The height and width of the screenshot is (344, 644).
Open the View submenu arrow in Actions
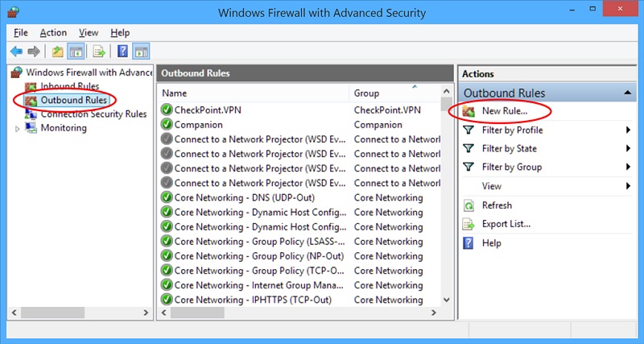[x=628, y=186]
